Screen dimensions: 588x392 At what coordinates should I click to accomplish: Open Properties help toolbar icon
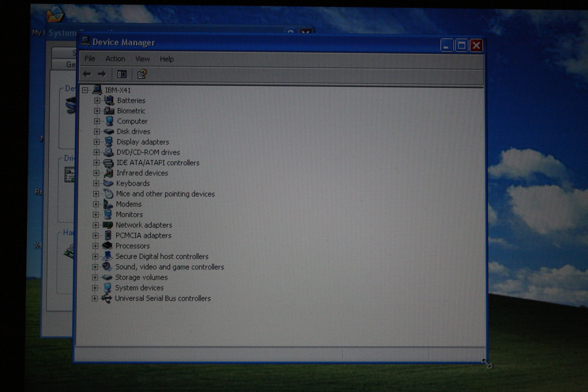[x=142, y=74]
